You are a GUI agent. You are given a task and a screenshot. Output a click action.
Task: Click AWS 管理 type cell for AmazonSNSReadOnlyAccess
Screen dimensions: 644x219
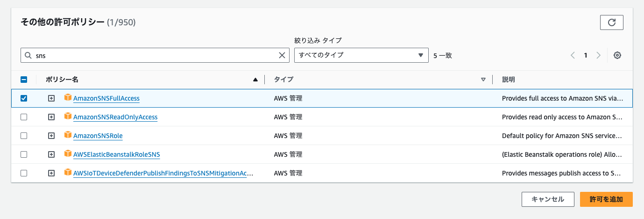pos(288,117)
